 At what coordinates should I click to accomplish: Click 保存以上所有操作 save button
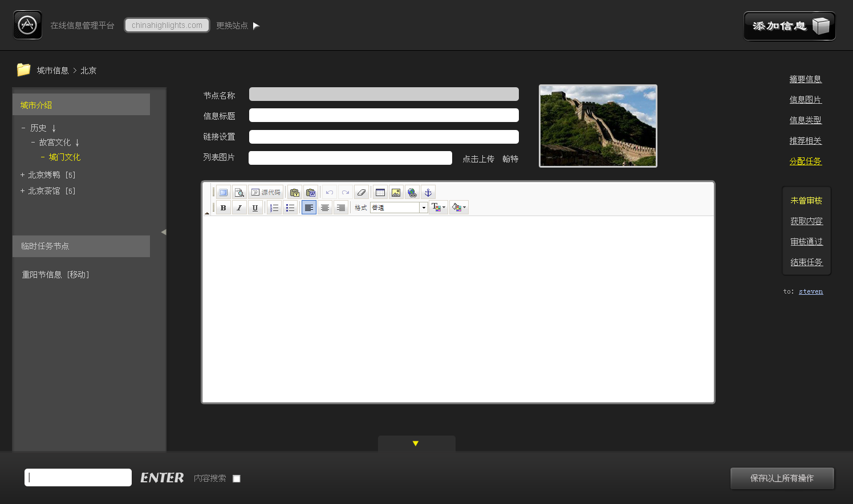tap(782, 478)
